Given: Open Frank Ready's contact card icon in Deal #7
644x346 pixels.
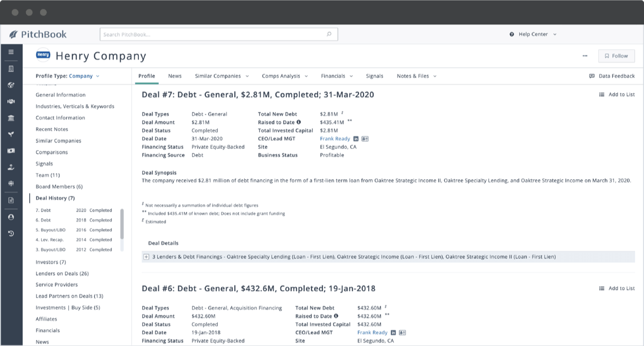Looking at the screenshot, I should tap(365, 139).
